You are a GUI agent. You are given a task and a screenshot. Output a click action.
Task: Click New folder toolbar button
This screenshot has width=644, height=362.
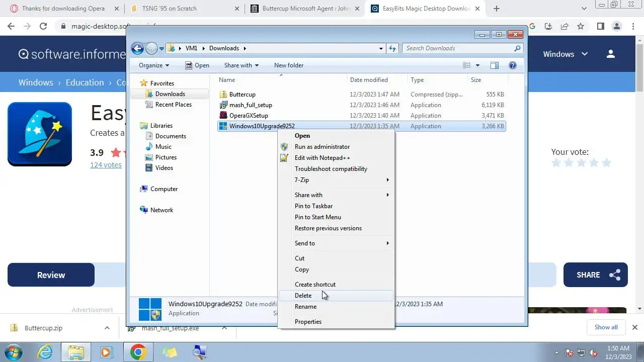(x=289, y=65)
